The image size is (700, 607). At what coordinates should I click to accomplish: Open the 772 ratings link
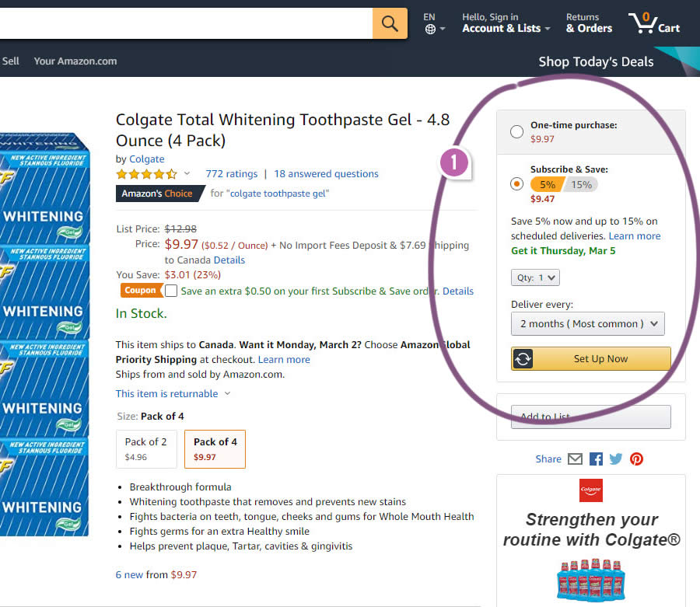(x=231, y=174)
